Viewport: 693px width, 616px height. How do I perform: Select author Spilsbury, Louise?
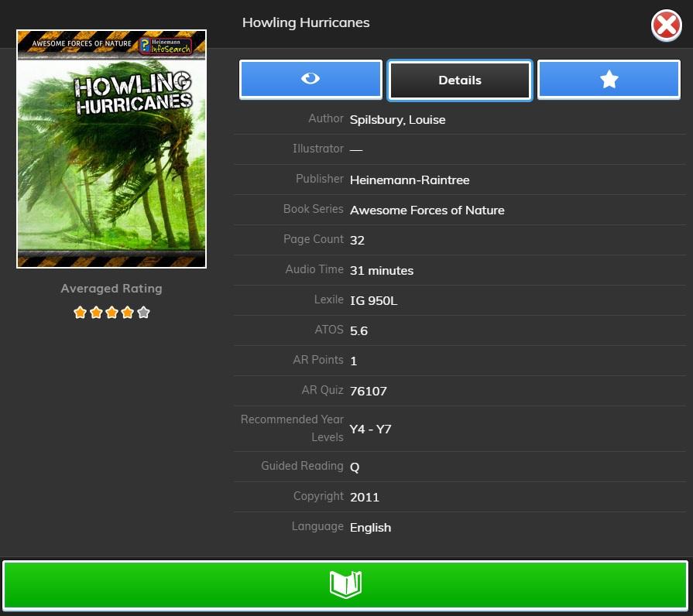(397, 120)
